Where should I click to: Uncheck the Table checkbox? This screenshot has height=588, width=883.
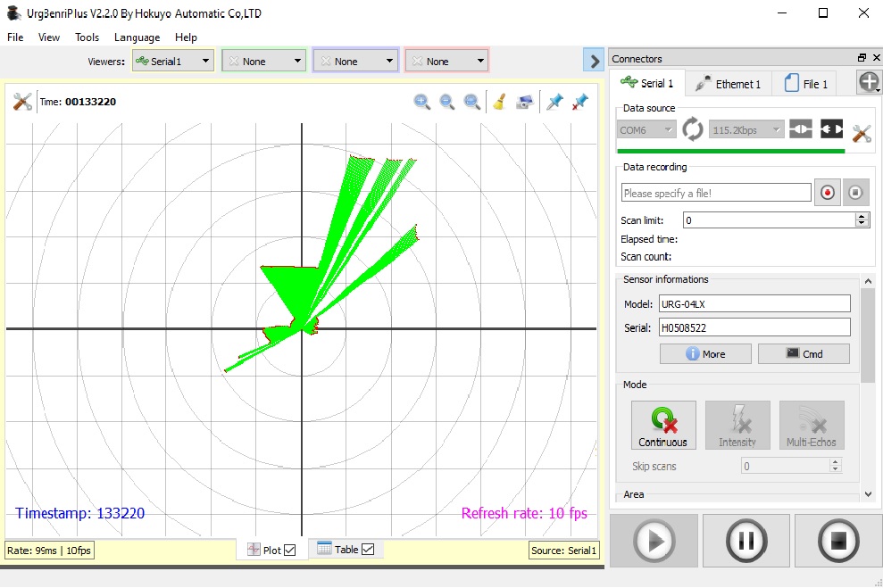pyautogui.click(x=368, y=549)
